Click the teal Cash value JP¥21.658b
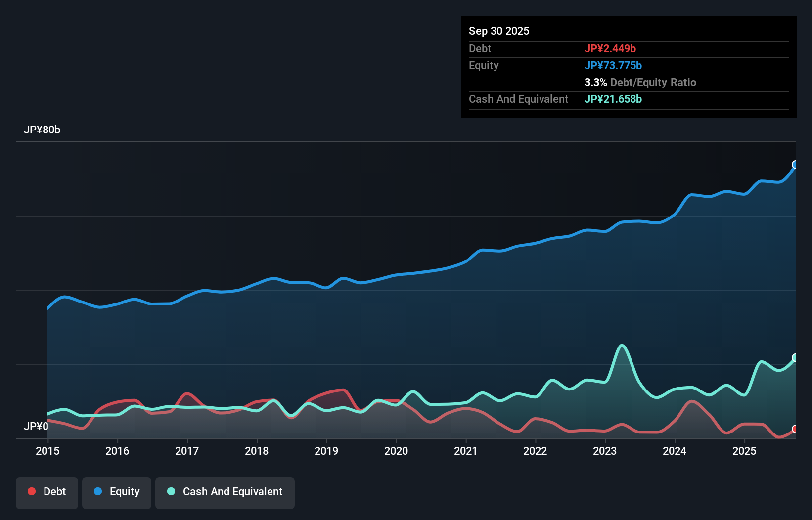This screenshot has height=520, width=812. point(613,99)
